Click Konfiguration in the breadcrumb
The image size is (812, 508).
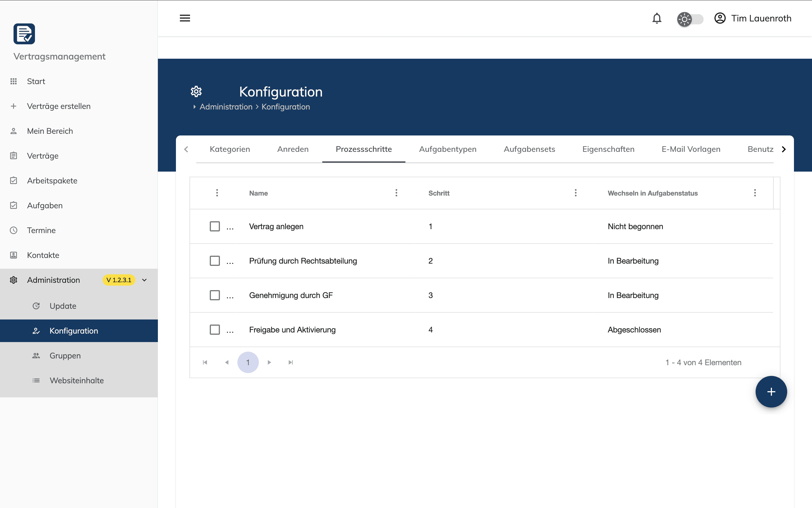coord(286,107)
